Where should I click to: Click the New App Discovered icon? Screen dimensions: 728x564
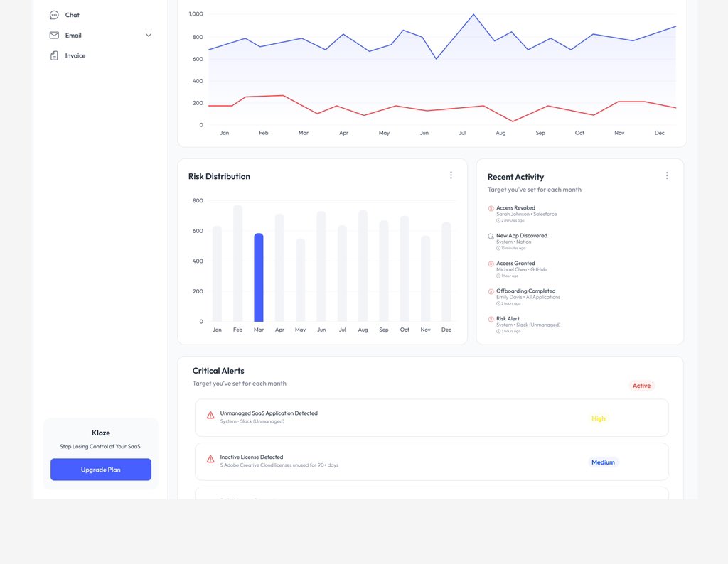[x=491, y=236]
